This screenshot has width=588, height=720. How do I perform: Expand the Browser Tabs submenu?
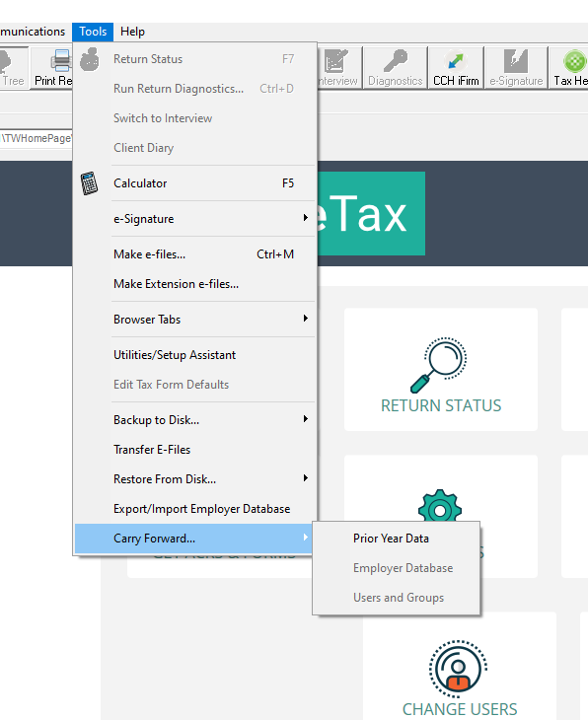coord(195,320)
